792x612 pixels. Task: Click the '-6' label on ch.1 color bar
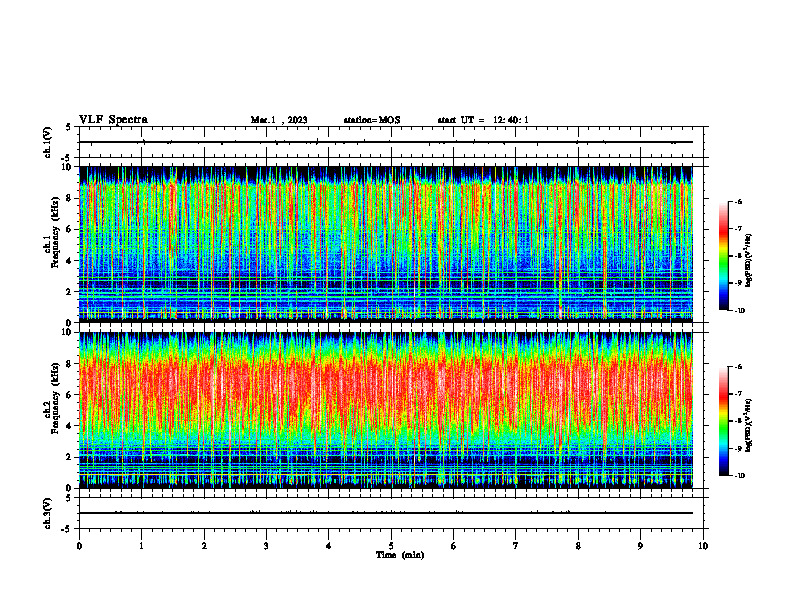pyautogui.click(x=738, y=201)
